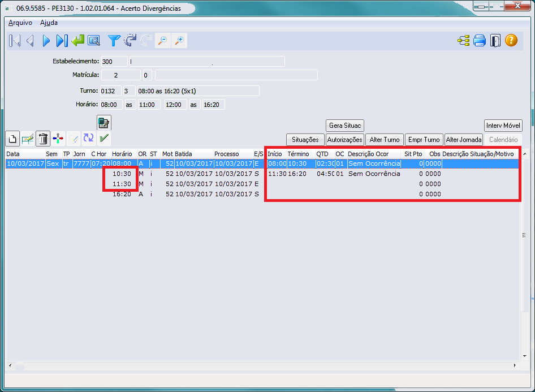The height and width of the screenshot is (392, 535).
Task: Close the Acerto Divergências window
Action: [x=517, y=6]
